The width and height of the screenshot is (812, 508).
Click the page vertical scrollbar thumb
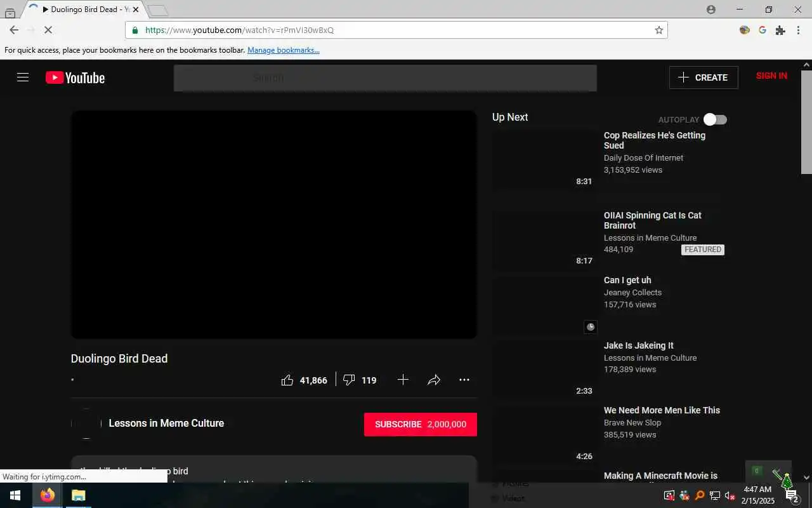tap(806, 121)
